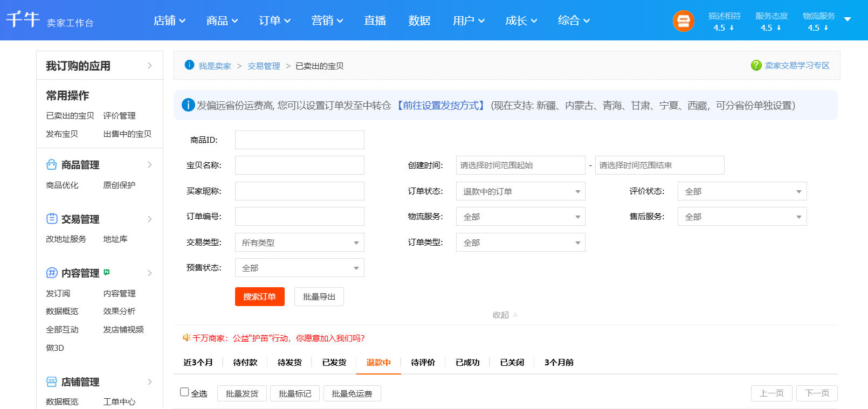Image resolution: width=868 pixels, height=409 pixels.
Task: Expand the header dropdown triangle at far right
Action: tap(848, 19)
